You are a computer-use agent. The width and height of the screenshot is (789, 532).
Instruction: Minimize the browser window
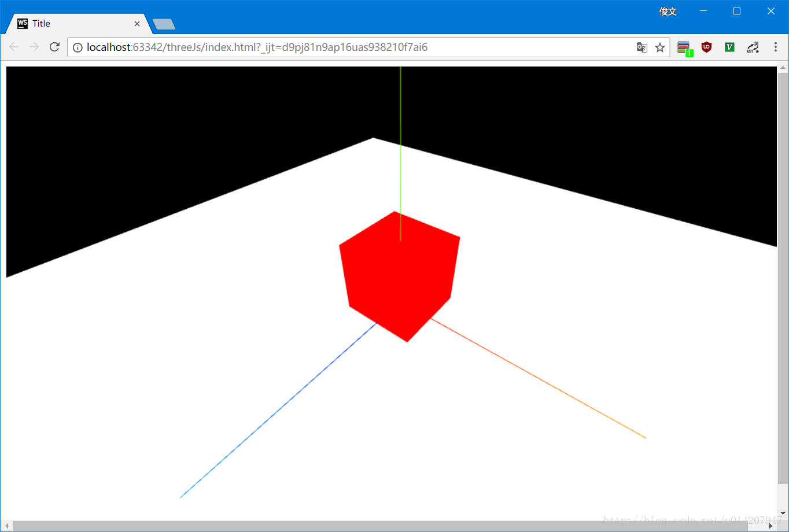coord(703,11)
